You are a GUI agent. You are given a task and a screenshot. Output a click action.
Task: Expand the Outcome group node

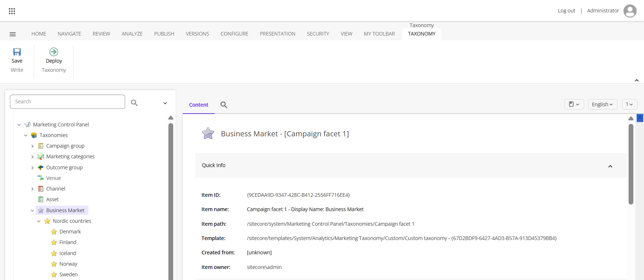click(32, 168)
